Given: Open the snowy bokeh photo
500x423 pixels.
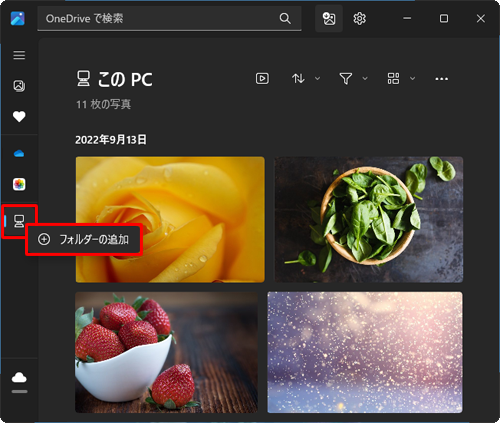Looking at the screenshot, I should [x=365, y=352].
